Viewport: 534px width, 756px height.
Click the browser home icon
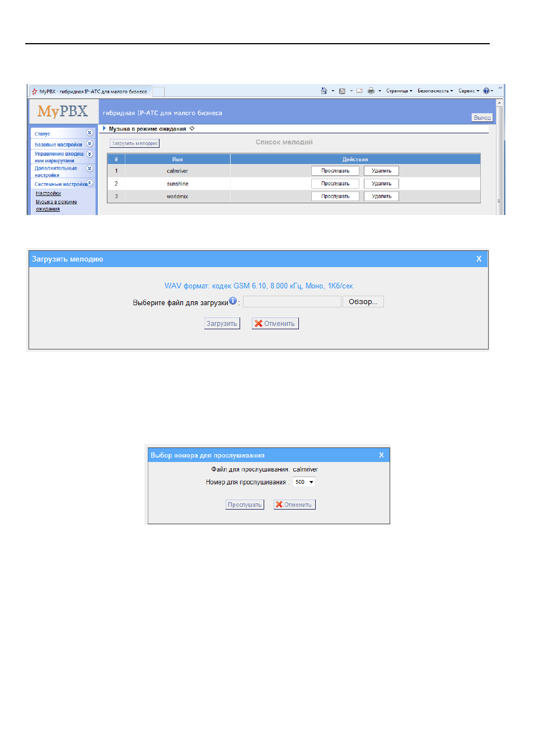click(324, 91)
